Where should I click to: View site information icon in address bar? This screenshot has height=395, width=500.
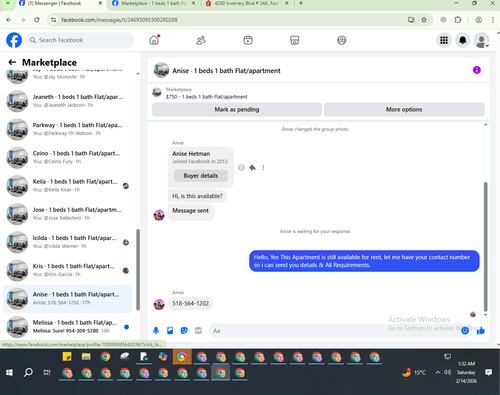[x=53, y=20]
